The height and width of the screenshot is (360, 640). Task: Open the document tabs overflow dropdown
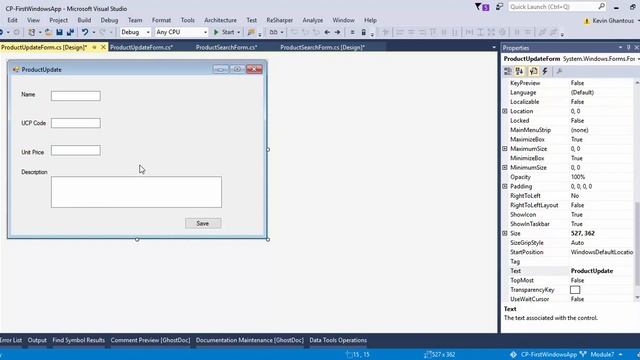click(494, 47)
